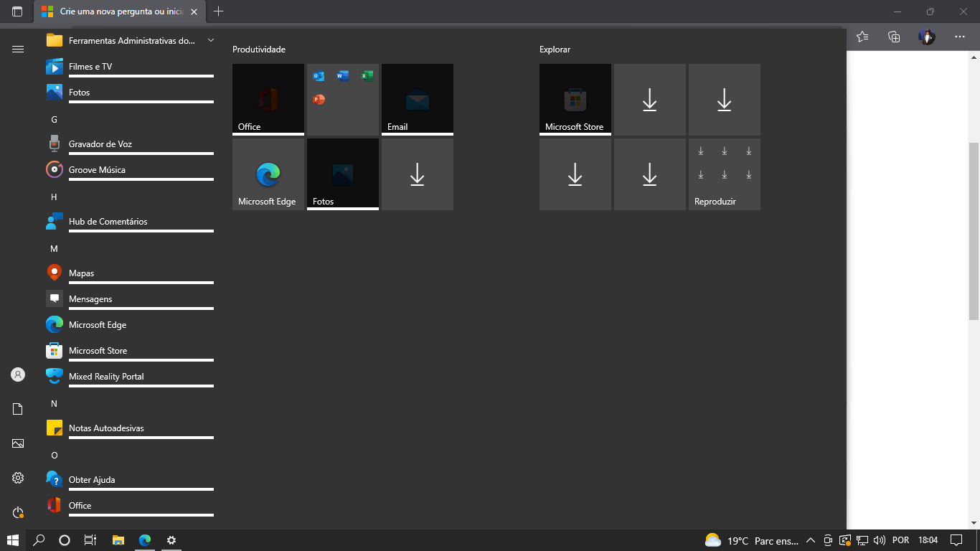980x551 pixels.
Task: Click the Outlook icon in the folder tile
Action: pos(319,76)
